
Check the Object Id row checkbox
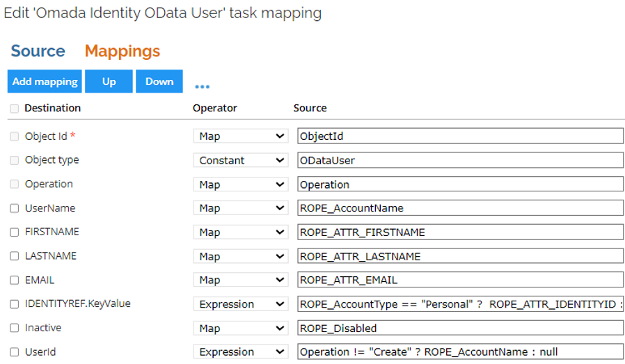pyautogui.click(x=15, y=136)
